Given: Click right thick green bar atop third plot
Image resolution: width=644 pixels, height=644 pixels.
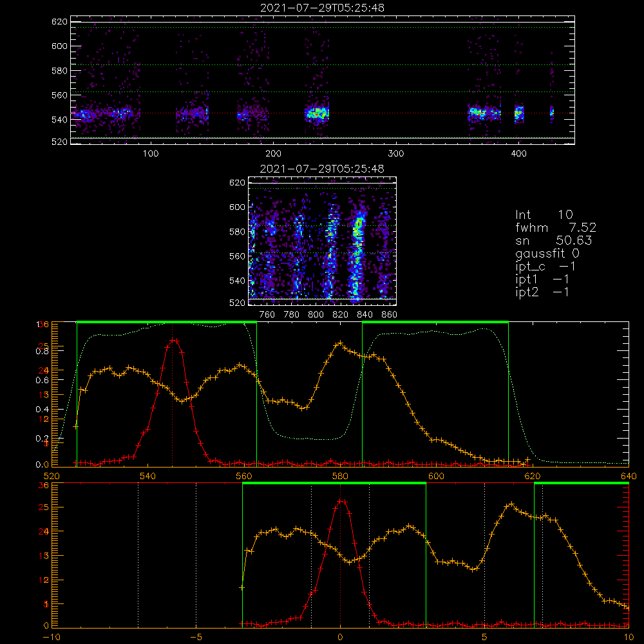Looking at the screenshot, I should coord(435,323).
